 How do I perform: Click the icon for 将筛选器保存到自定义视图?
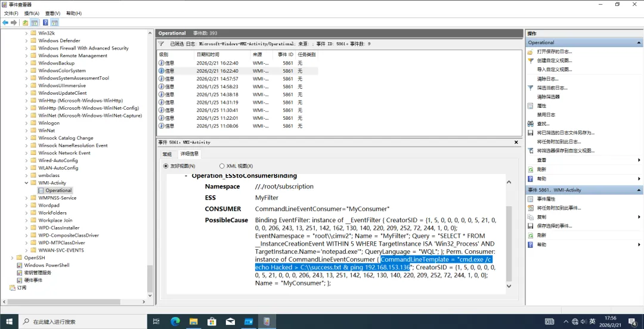tap(531, 151)
